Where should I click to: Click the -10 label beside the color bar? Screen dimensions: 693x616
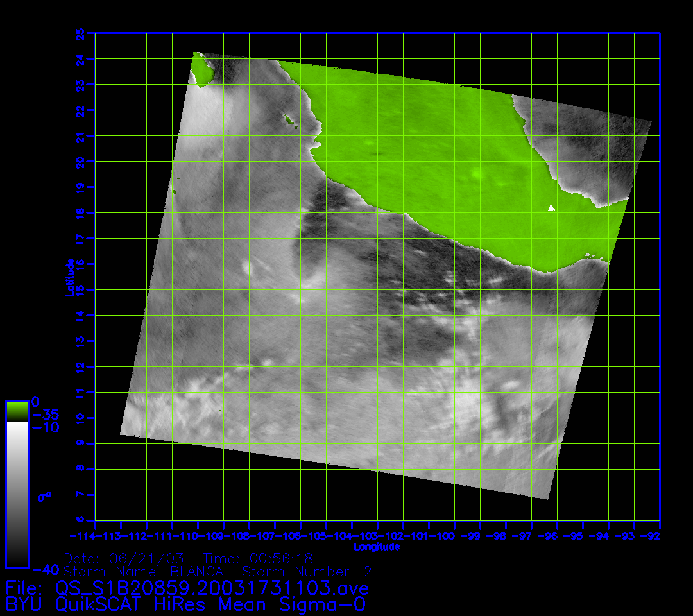[x=45, y=427]
